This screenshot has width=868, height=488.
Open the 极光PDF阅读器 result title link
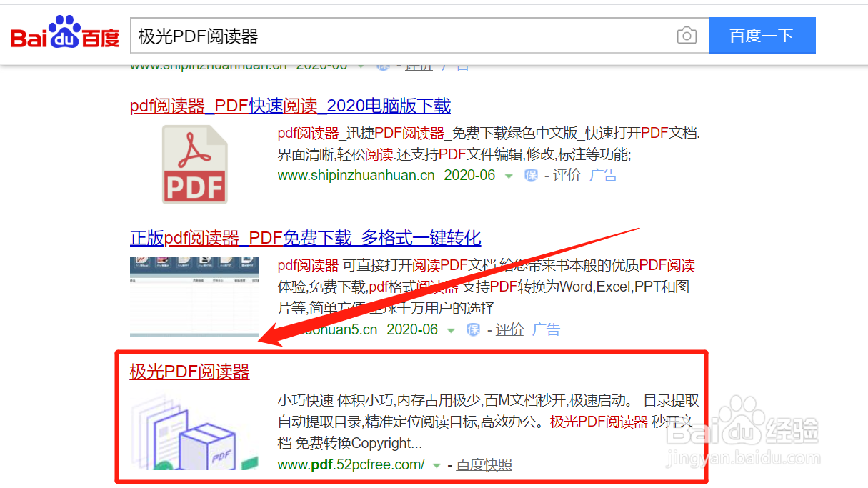click(189, 372)
